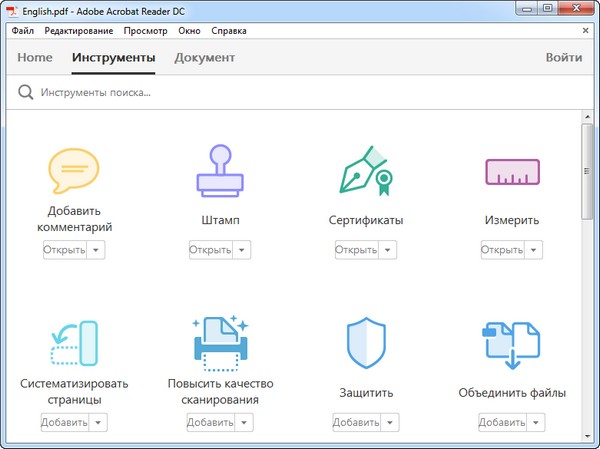
Task: Open dropdown arrow next to Защитить Добавить
Action: click(391, 423)
